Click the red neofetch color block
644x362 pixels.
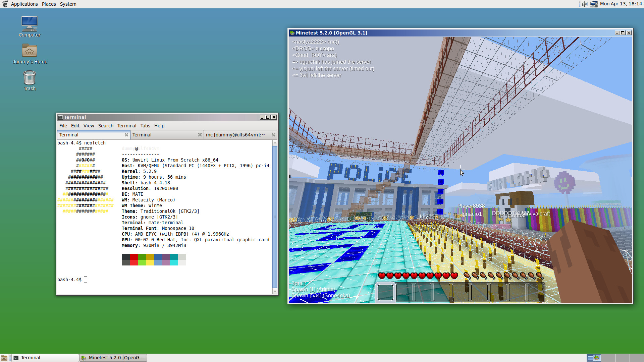click(x=133, y=260)
